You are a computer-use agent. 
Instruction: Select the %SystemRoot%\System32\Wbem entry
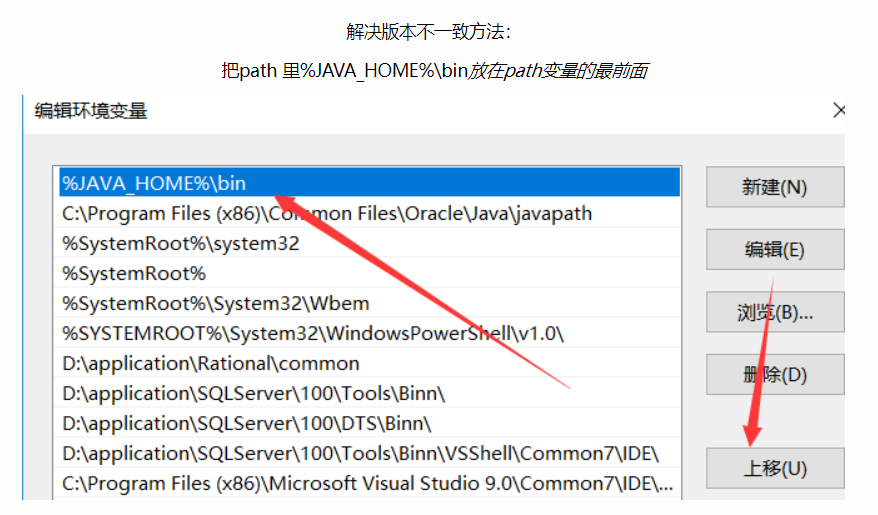[x=369, y=303]
